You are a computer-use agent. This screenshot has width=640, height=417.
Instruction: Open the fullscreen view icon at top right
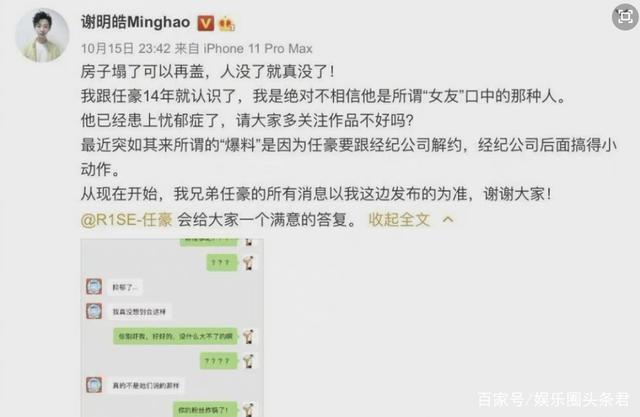coord(625,17)
